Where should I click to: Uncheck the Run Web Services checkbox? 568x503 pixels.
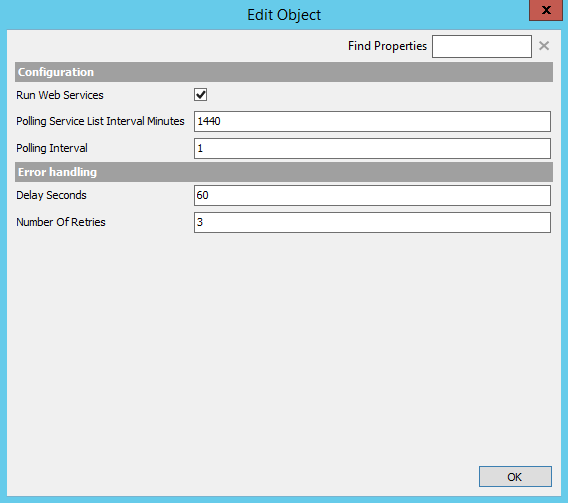click(x=201, y=95)
